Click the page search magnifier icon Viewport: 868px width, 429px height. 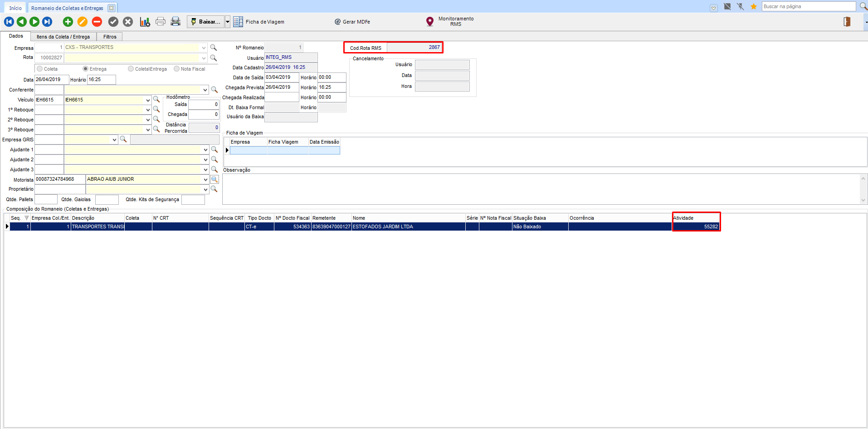click(x=863, y=6)
